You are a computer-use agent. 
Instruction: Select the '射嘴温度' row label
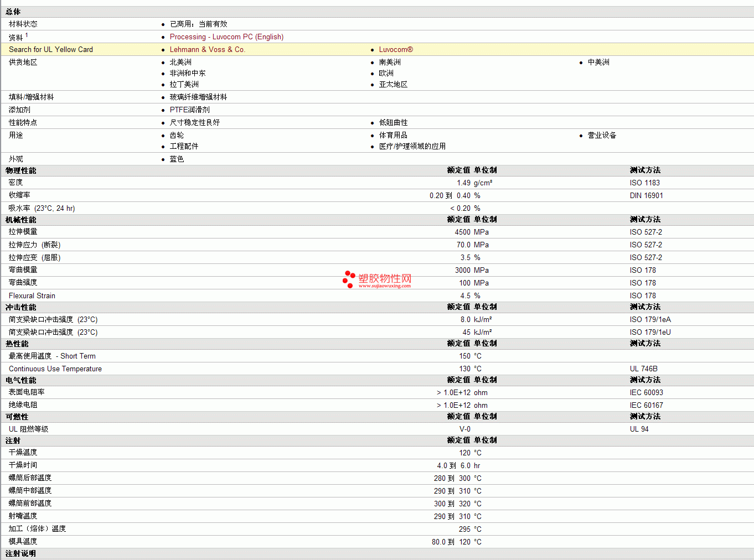(x=23, y=516)
